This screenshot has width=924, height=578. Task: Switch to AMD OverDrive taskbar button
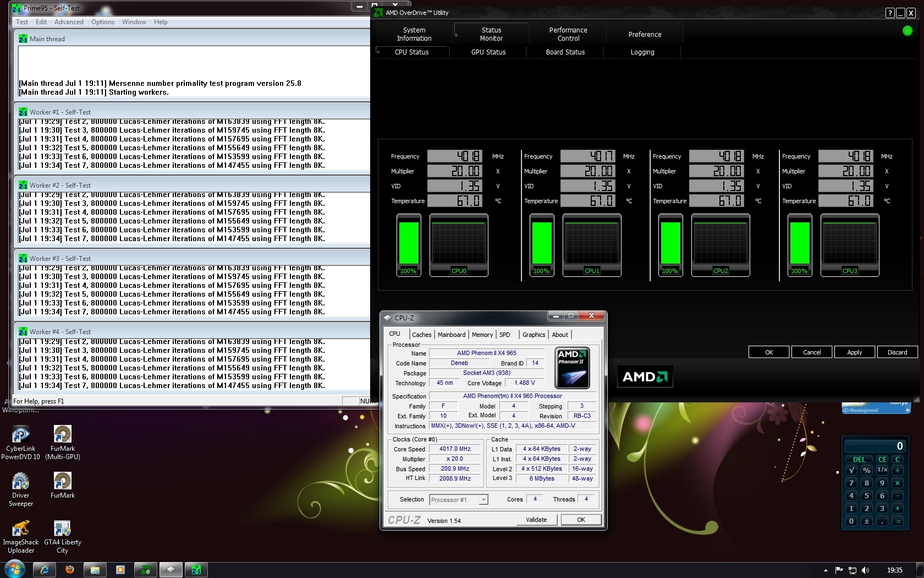[146, 570]
